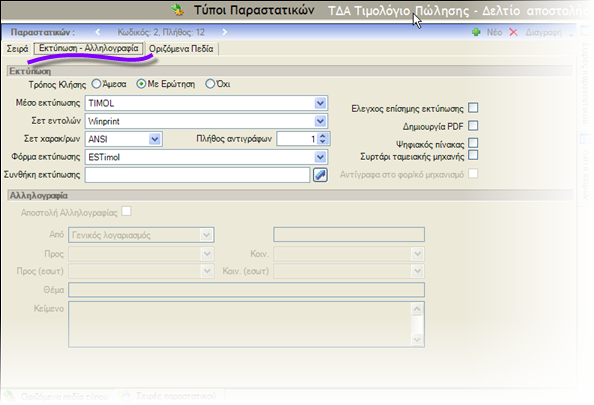Click the Κείμενο scrollbar up arrow
This screenshot has height=405, width=594.
[417, 309]
